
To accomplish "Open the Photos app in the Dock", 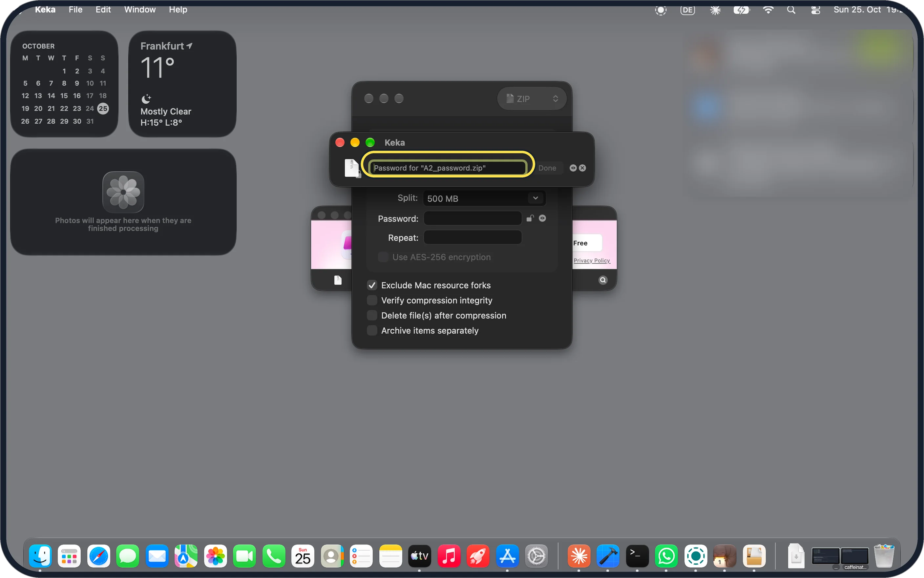I will (216, 556).
